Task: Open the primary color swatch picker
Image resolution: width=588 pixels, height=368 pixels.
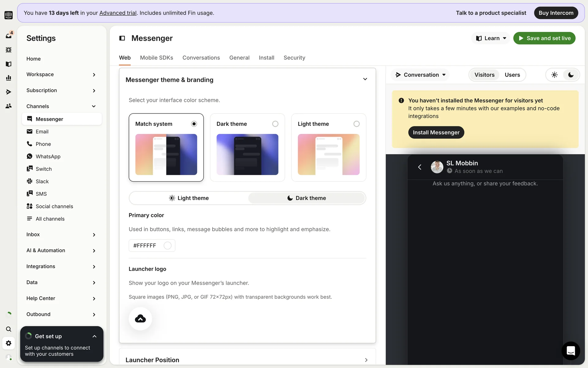Action: [168, 246]
